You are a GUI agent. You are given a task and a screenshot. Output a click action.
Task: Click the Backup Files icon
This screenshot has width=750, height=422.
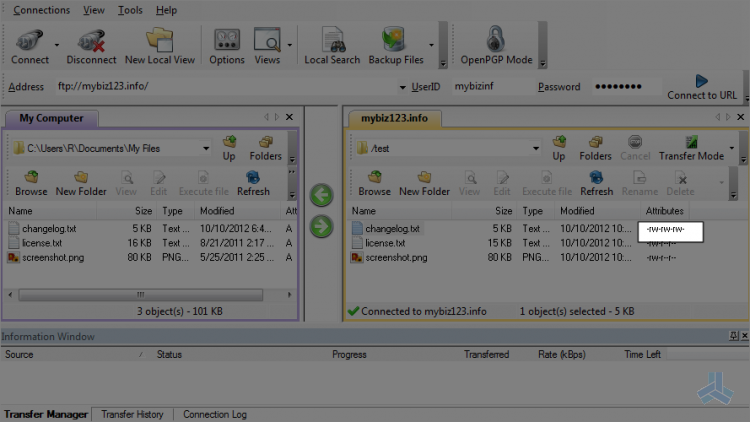click(x=396, y=46)
